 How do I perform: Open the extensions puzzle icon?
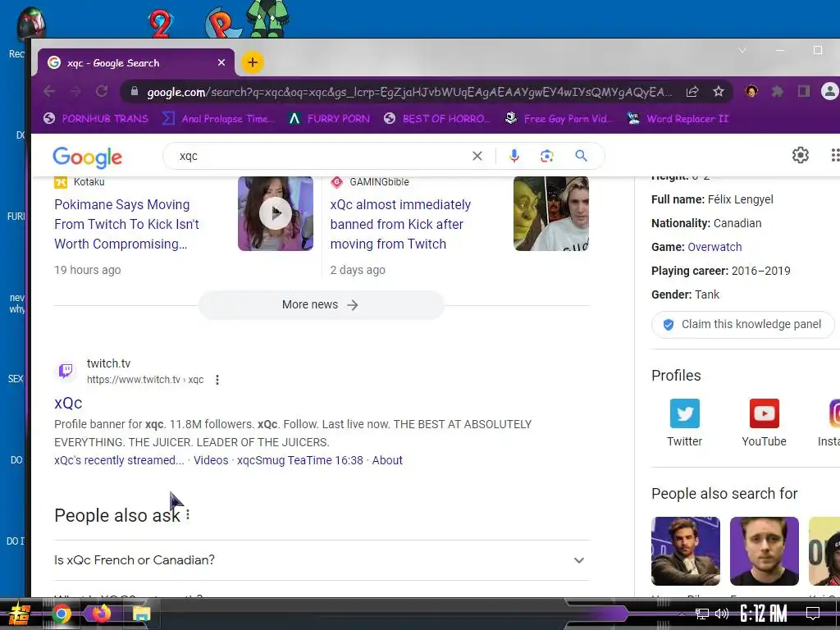[x=778, y=92]
